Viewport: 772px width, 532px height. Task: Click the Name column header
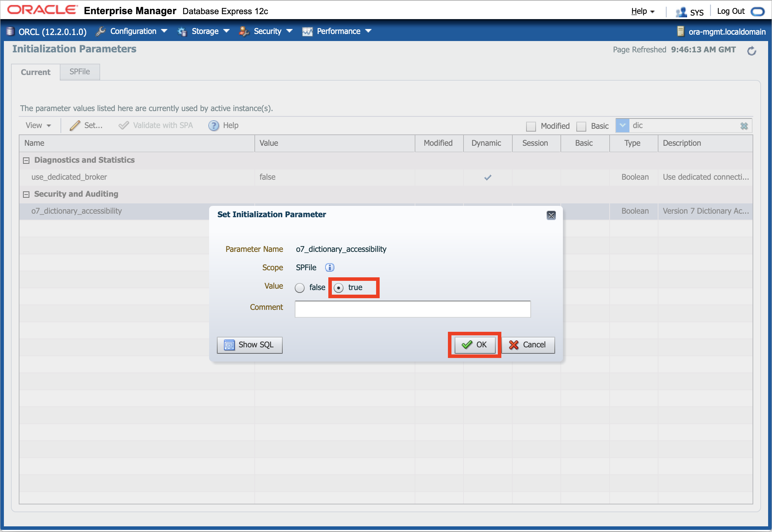coord(137,143)
